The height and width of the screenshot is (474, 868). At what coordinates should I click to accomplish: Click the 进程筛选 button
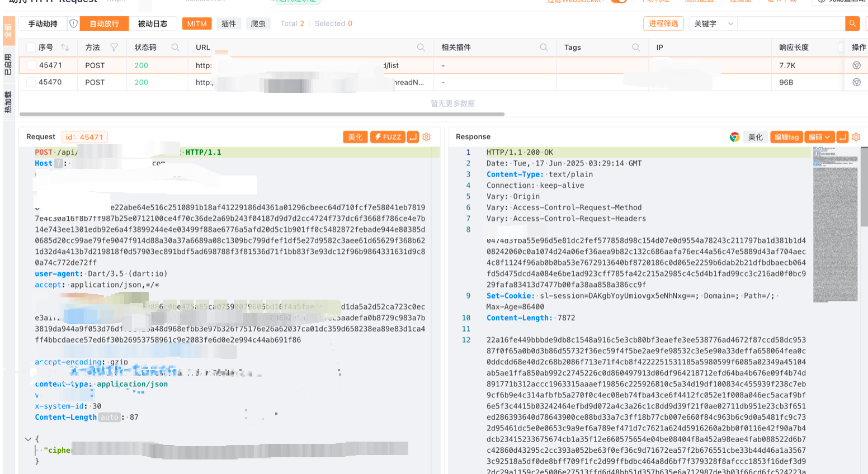coord(663,23)
